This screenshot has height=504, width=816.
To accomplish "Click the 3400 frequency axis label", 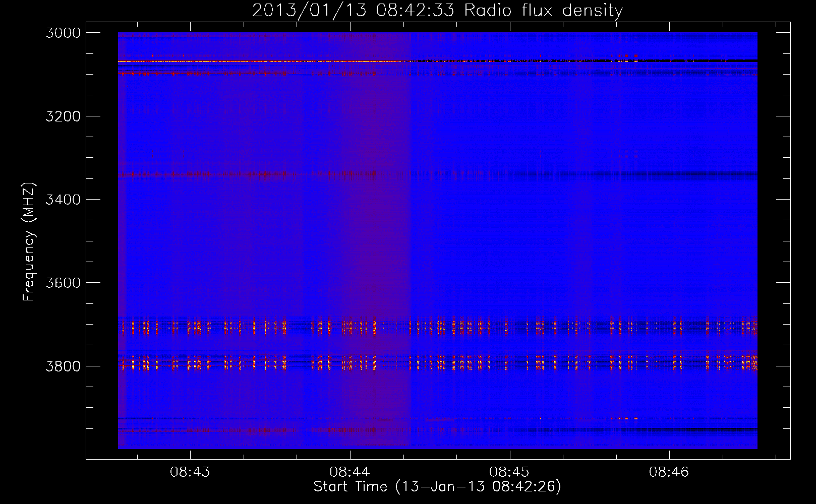I will click(x=63, y=200).
